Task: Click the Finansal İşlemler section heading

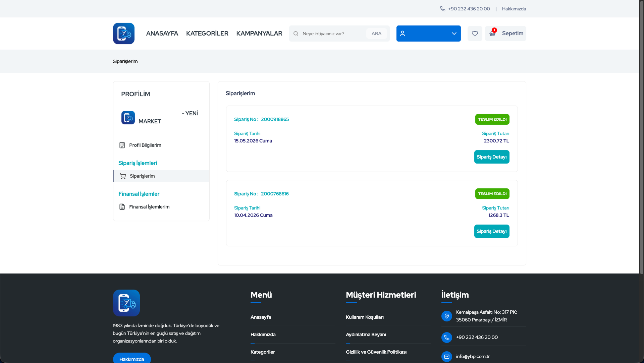Action: click(139, 194)
